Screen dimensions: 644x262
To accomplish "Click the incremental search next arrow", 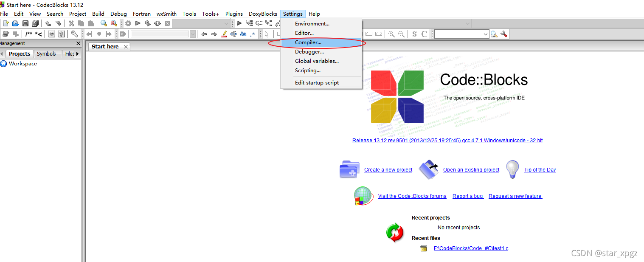I will 214,34.
